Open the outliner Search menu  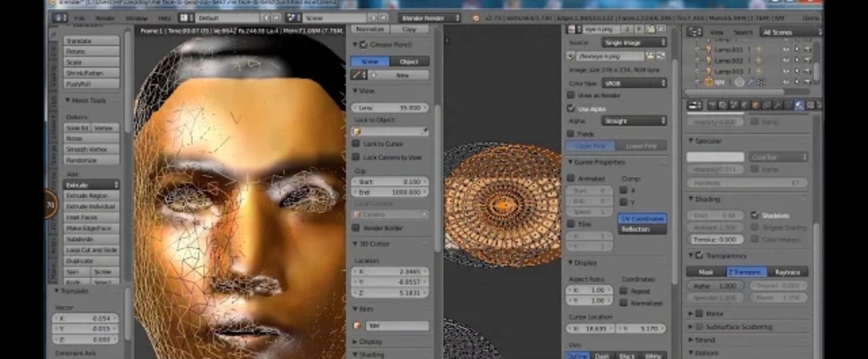(x=743, y=33)
